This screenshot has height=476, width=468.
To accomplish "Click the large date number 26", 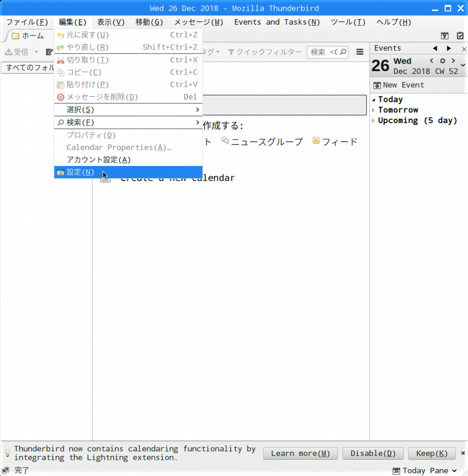I will tap(380, 66).
